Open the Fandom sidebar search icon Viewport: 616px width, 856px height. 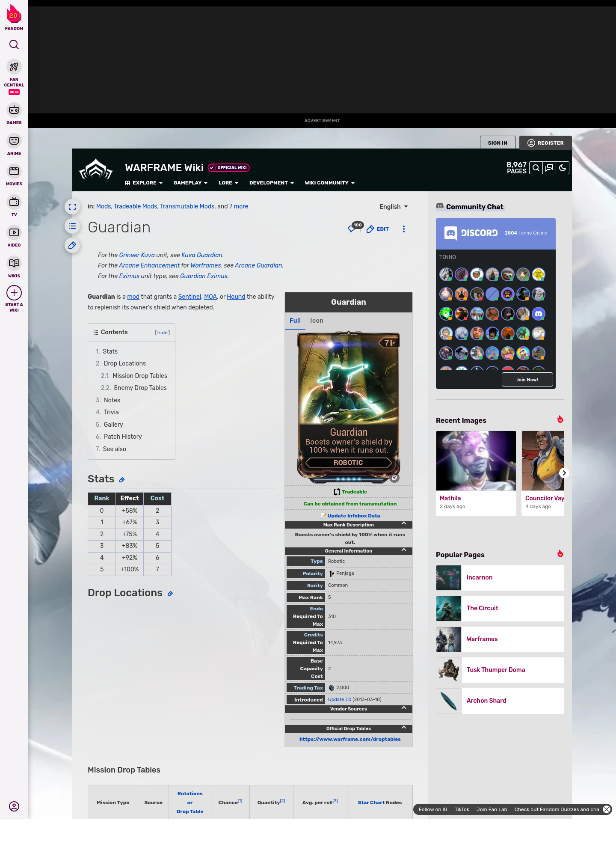tap(14, 45)
